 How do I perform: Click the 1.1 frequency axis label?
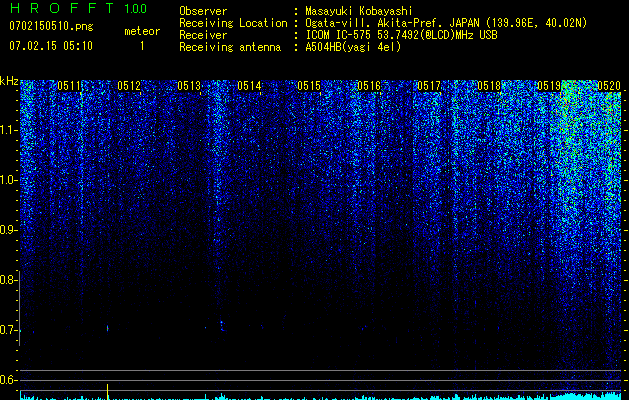(x=8, y=130)
